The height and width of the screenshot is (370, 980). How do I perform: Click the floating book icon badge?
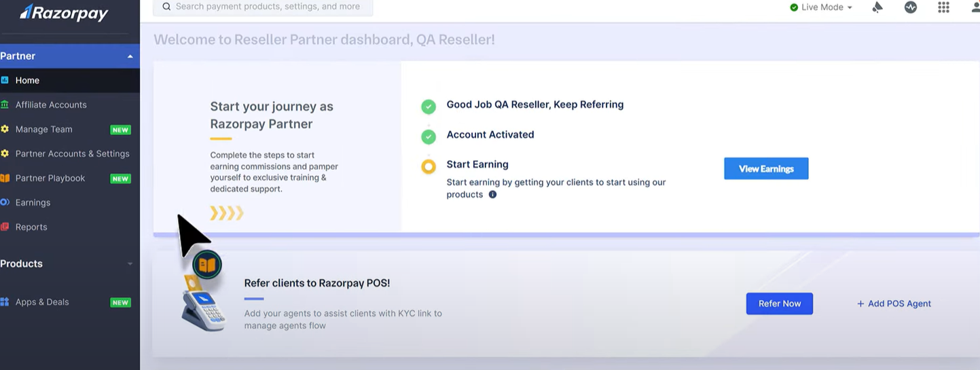click(x=206, y=265)
